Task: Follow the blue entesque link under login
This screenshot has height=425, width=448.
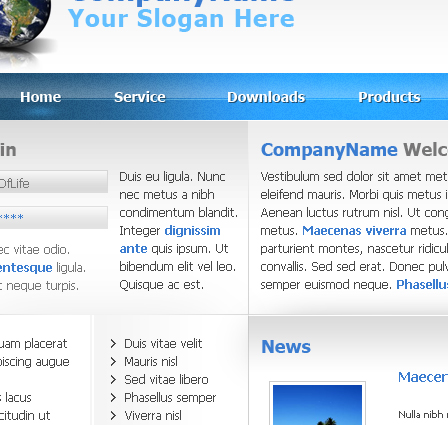Action: pos(26,268)
